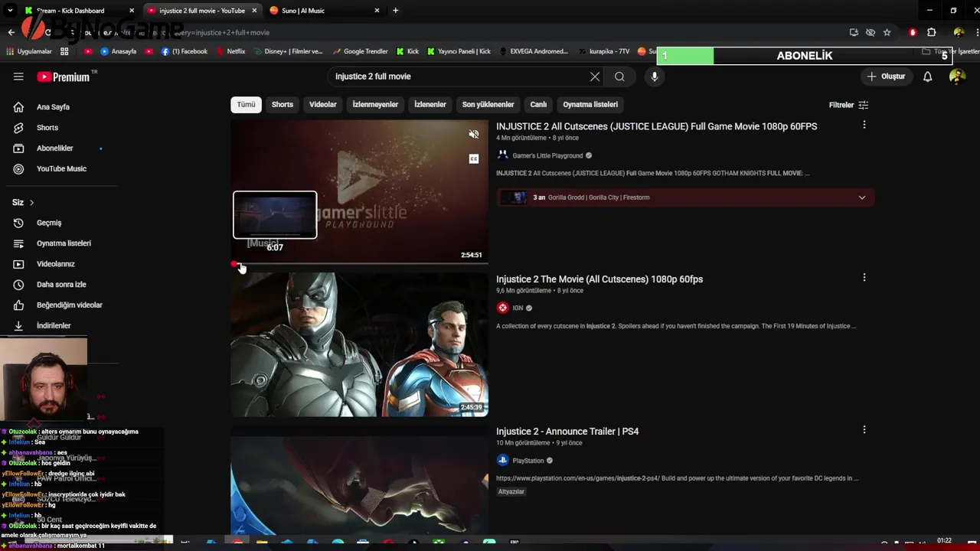
Task: Open Oynatma listeleri in the sidebar
Action: (64, 243)
